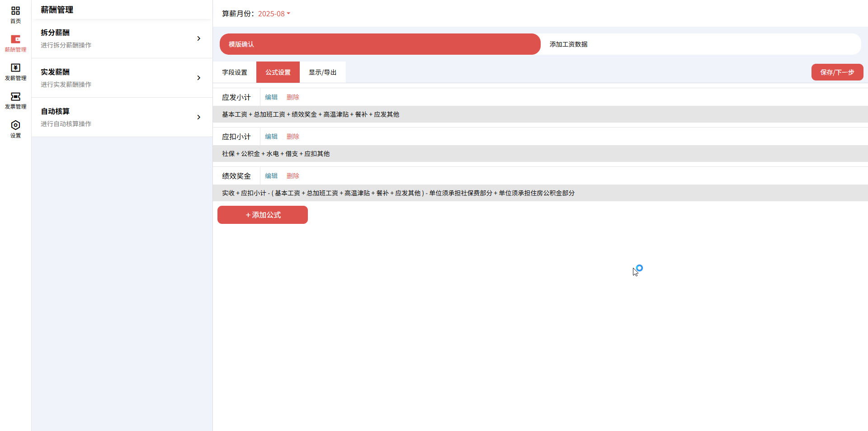Delete the 应发小计 formula
The height and width of the screenshot is (431, 868).
pyautogui.click(x=293, y=97)
